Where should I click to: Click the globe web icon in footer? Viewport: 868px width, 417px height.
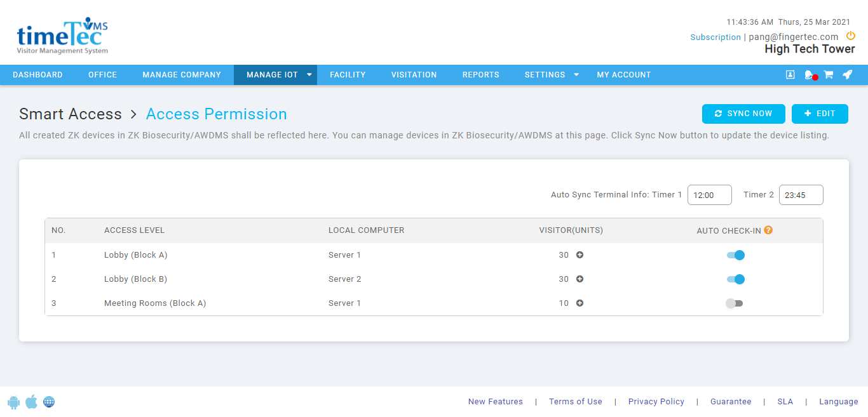click(49, 402)
